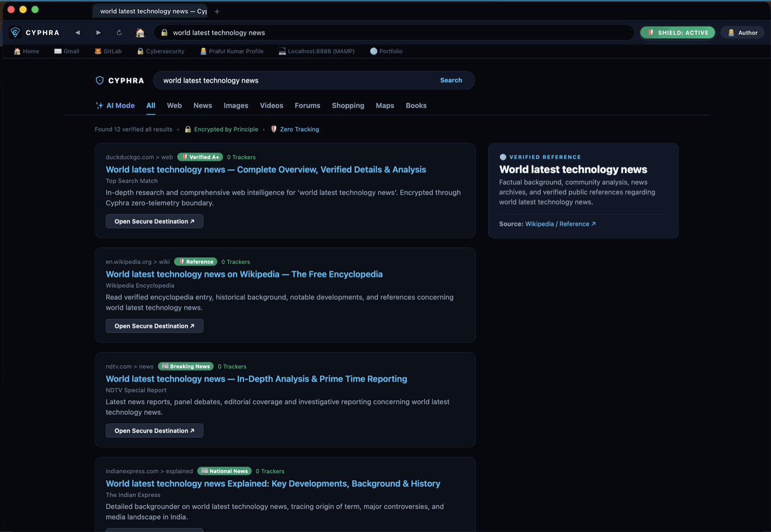Open the Wikipedia / Reference source link

pyautogui.click(x=561, y=224)
